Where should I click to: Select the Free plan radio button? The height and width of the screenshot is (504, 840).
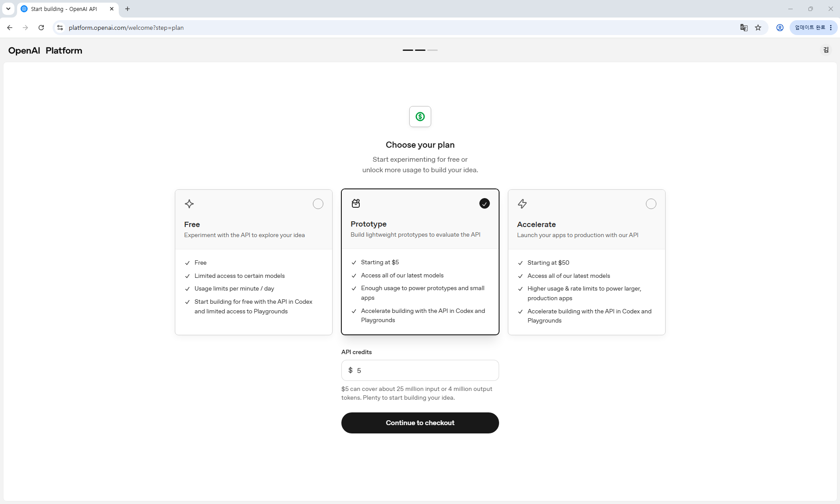[318, 204]
